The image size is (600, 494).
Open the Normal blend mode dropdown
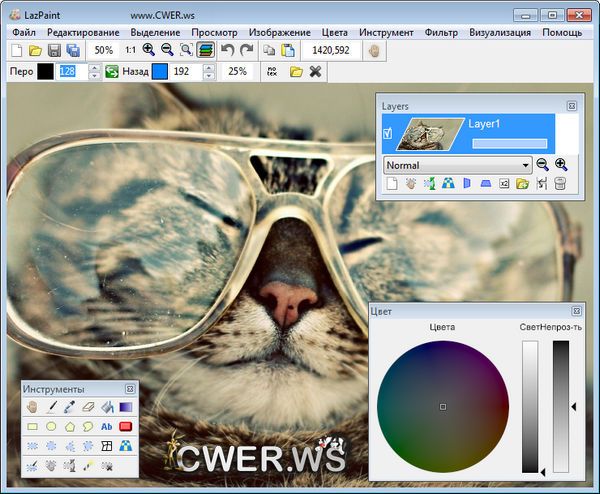tap(457, 165)
